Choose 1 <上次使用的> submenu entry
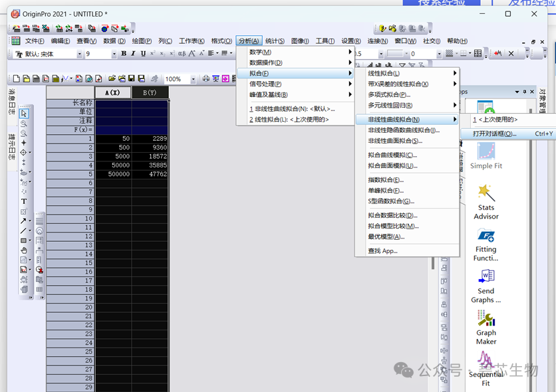The width and height of the screenshot is (556, 392). coord(508,120)
